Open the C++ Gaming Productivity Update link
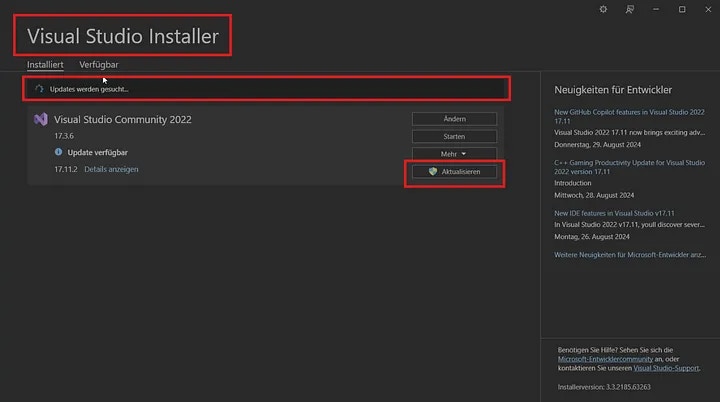Viewport: 720px width, 402px height. pyautogui.click(x=629, y=167)
